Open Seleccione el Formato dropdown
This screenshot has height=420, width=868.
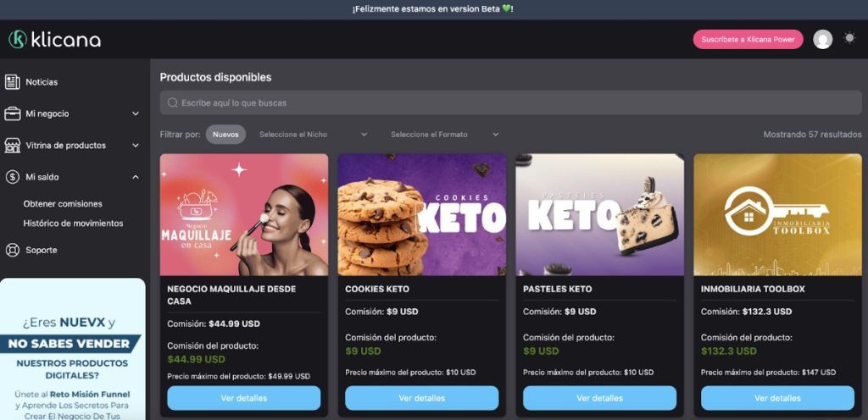pos(444,135)
